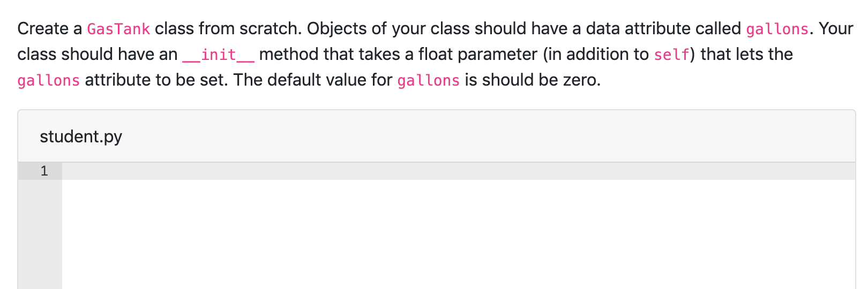Click the empty editor area below line 1
The height and width of the screenshot is (289, 868).
pos(458,234)
